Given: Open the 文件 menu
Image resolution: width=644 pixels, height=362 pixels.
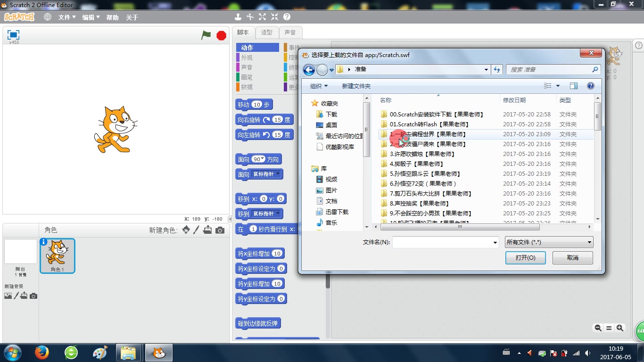Looking at the screenshot, I should click(67, 17).
